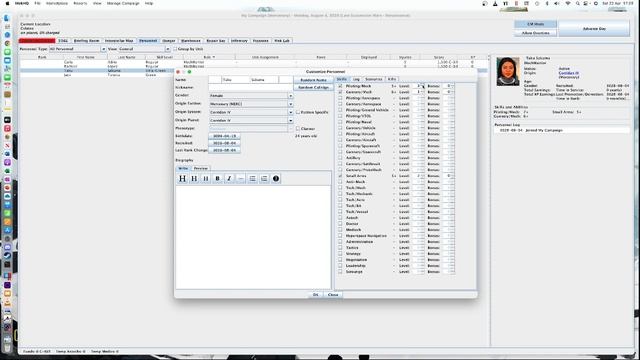
Task: Check the Faction Specific checkbox
Action: [x=298, y=112]
